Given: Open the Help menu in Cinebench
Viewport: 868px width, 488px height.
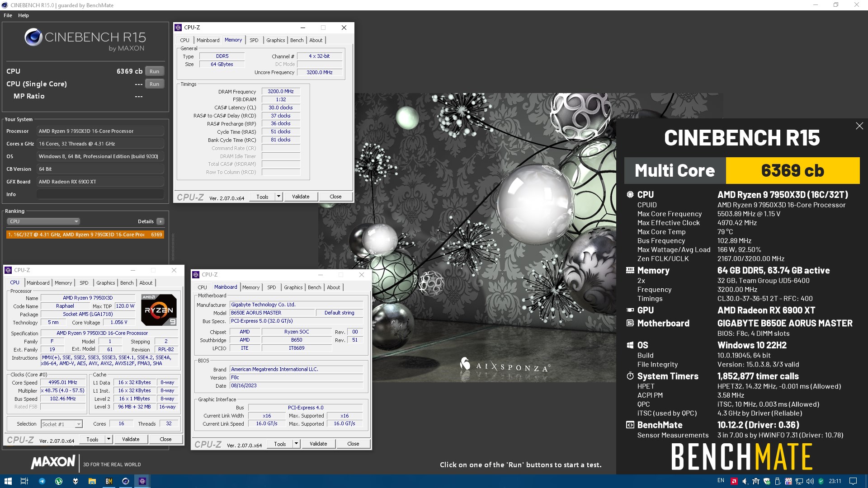Looking at the screenshot, I should [24, 15].
